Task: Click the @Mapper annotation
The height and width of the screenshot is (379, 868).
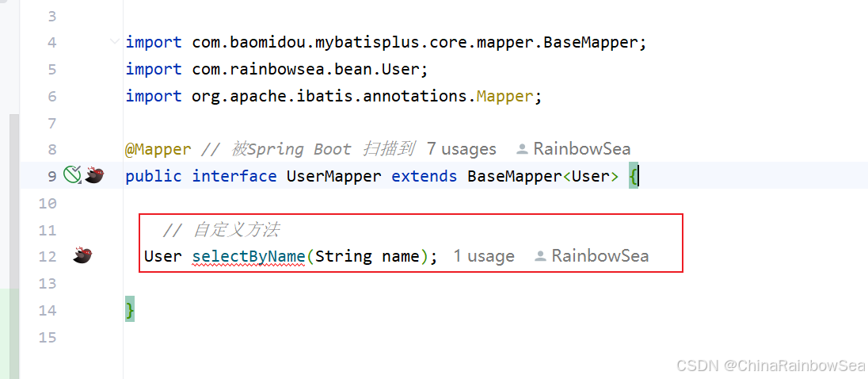Action: coord(158,150)
